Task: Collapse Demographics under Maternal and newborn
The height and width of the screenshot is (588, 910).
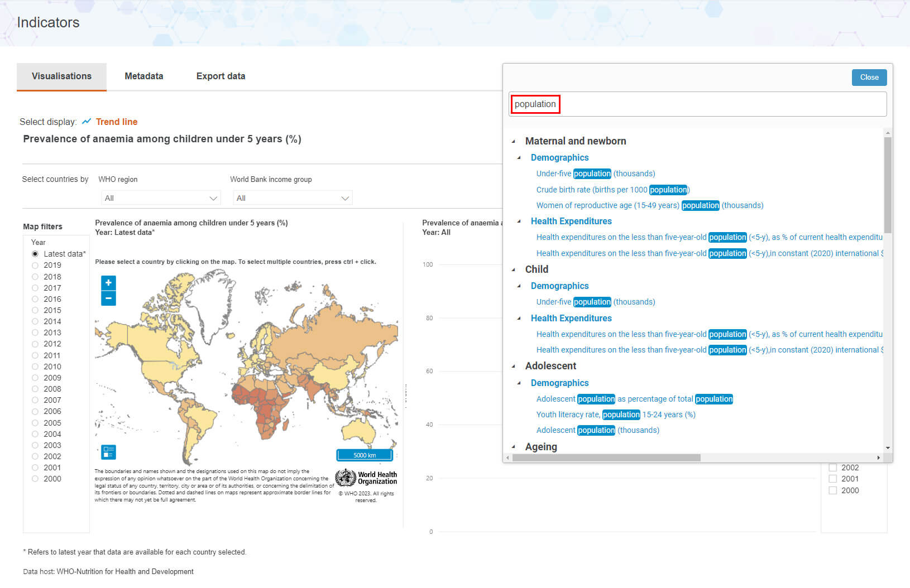Action: tap(519, 158)
